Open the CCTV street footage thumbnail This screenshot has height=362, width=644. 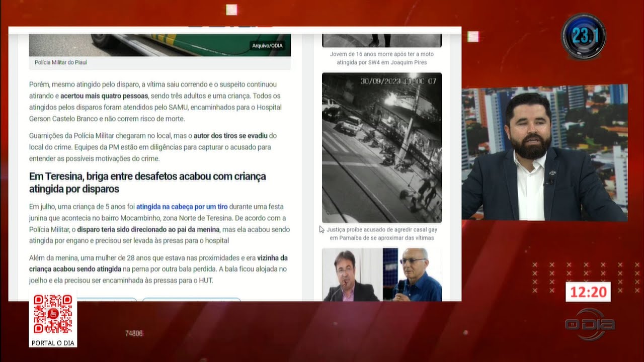(382, 147)
